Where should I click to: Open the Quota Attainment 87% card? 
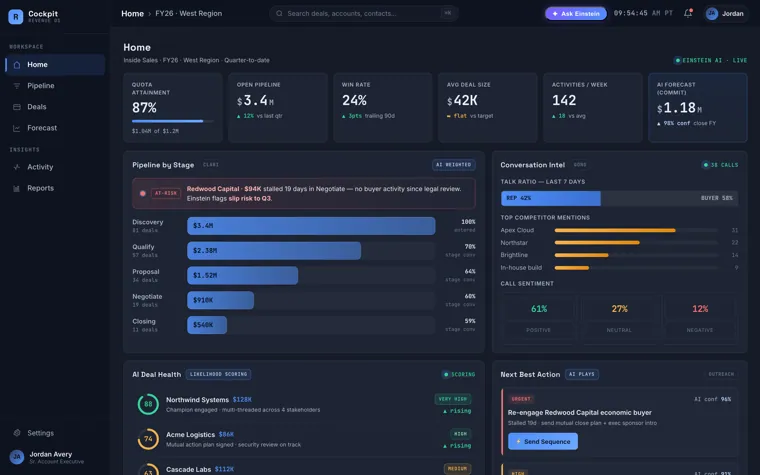173,108
